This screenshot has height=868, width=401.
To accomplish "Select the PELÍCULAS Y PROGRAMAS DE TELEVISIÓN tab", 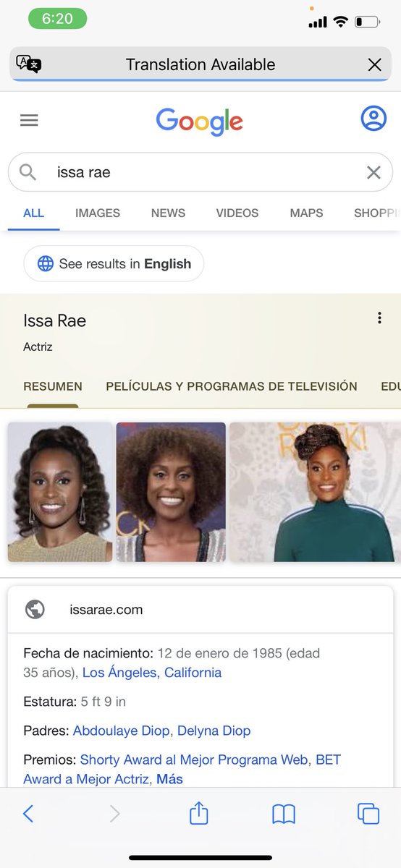I will (232, 386).
